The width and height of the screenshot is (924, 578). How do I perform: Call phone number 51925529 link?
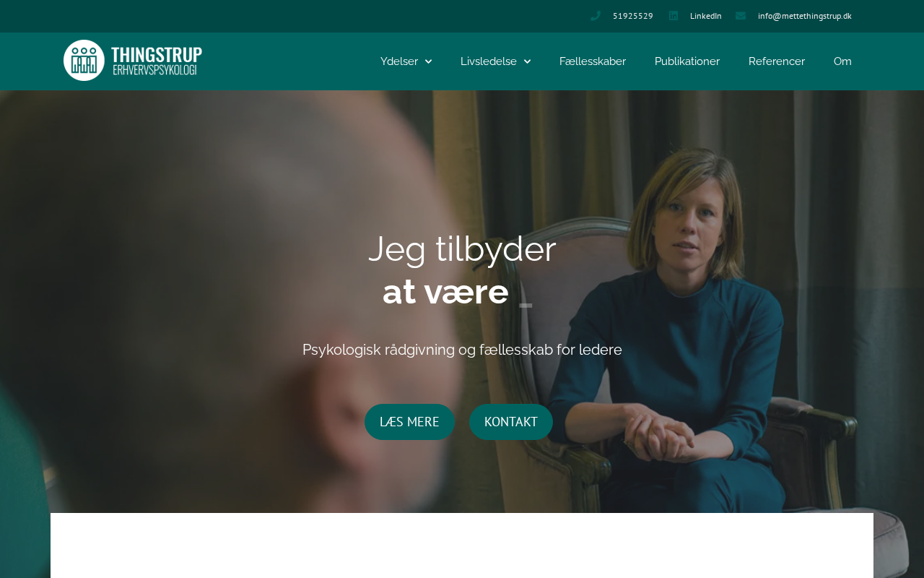pos(633,16)
